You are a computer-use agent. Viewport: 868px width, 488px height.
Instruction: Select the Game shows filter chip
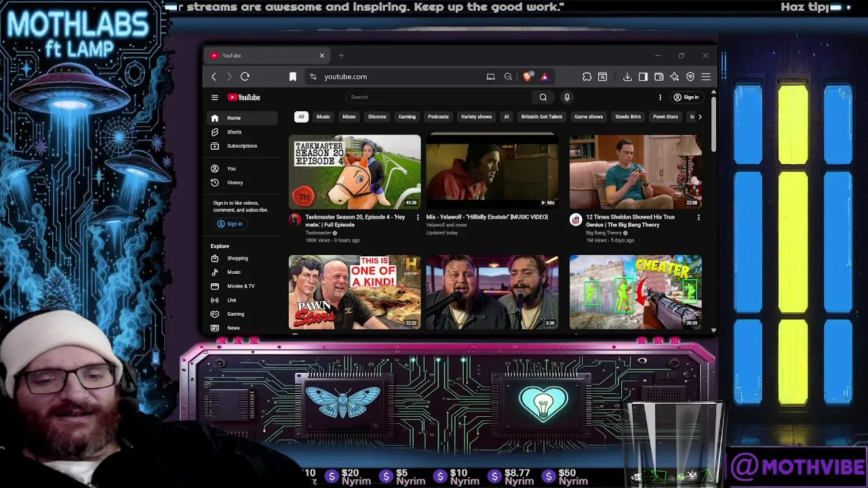pyautogui.click(x=589, y=117)
